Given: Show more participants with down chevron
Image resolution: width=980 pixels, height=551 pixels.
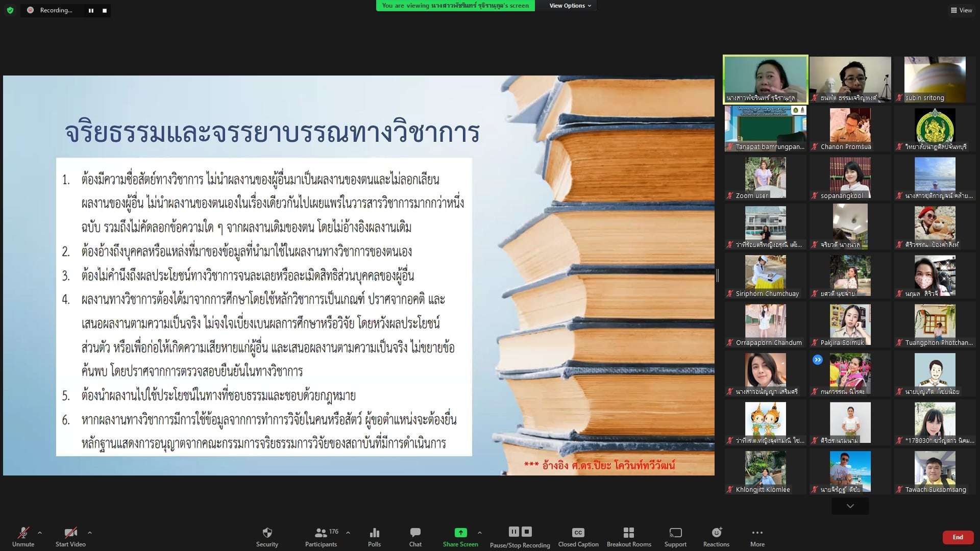Looking at the screenshot, I should tap(850, 506).
